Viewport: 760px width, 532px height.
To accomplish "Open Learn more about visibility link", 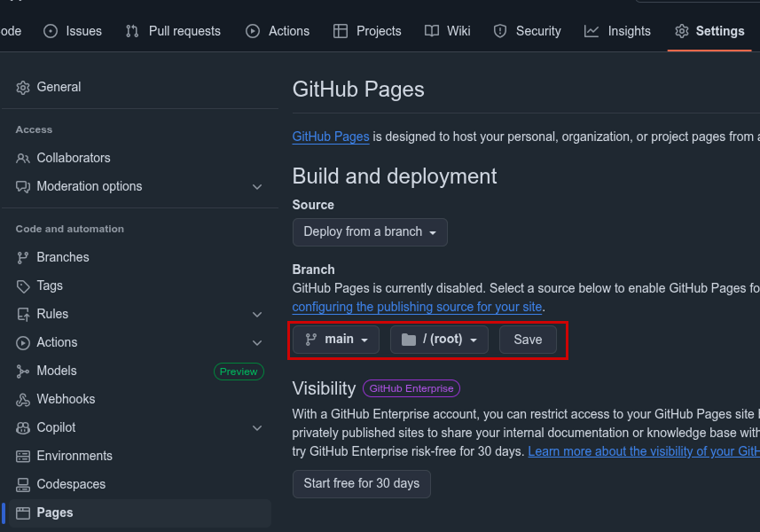I will pos(644,451).
